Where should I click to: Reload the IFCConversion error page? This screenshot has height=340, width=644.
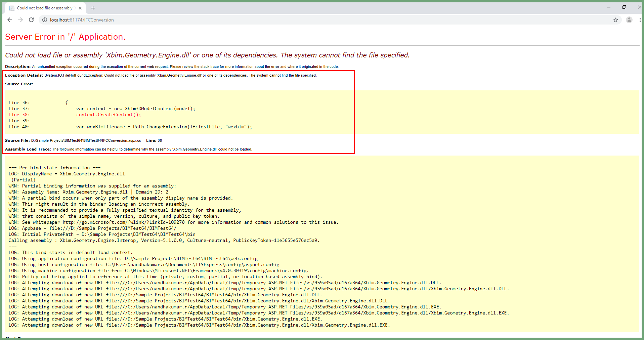(31, 20)
